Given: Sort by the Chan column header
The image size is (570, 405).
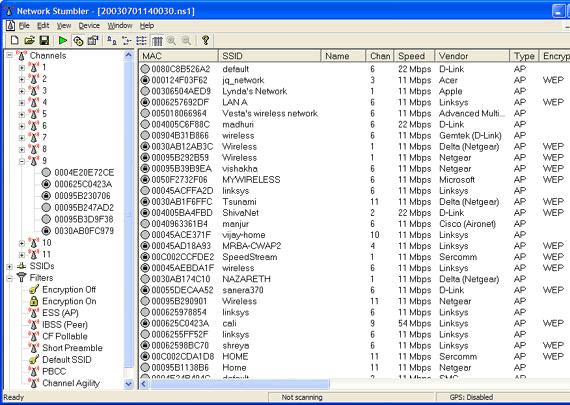Looking at the screenshot, I should coord(380,56).
